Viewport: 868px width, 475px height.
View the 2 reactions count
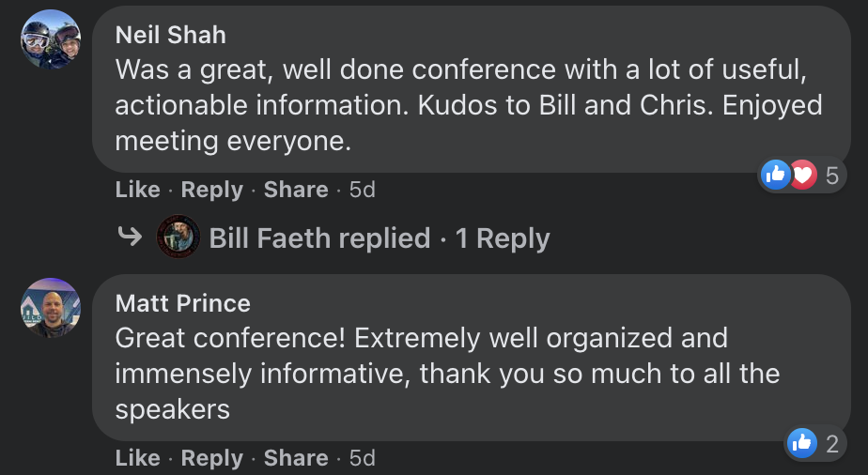coord(831,443)
